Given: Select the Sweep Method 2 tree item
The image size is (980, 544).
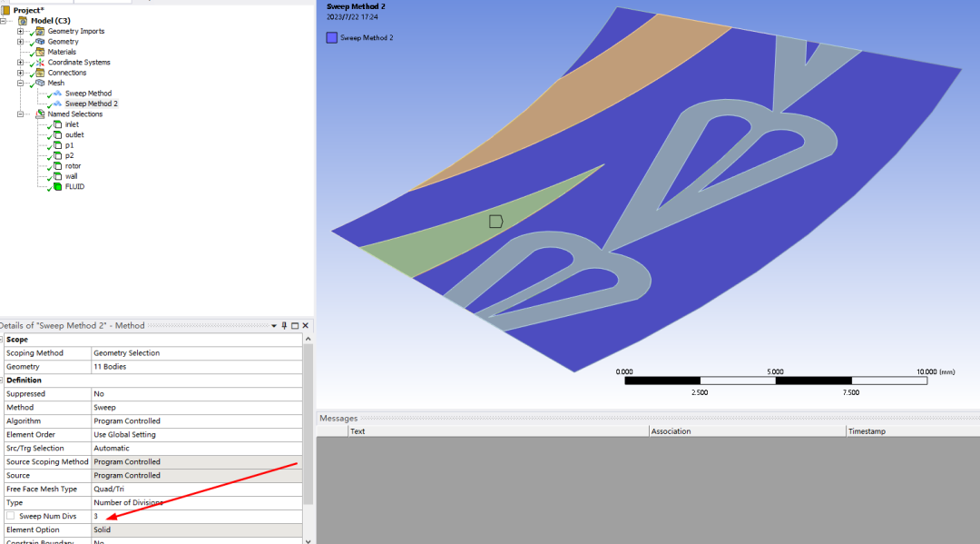Looking at the screenshot, I should [x=92, y=104].
